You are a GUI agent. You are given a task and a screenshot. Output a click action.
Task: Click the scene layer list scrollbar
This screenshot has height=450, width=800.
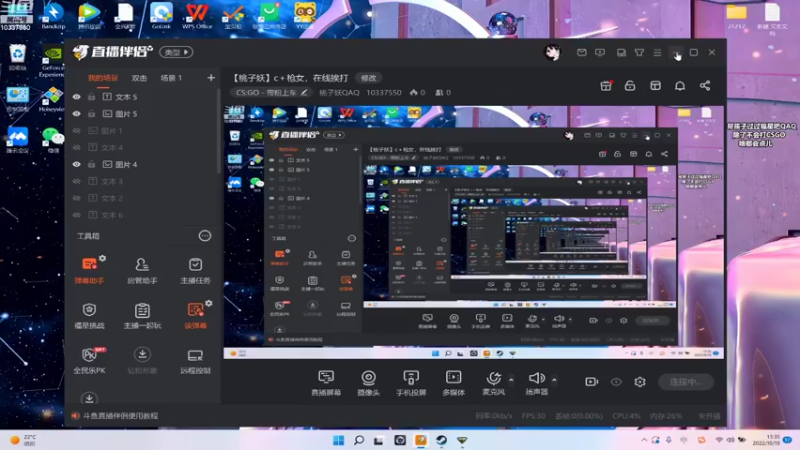pyautogui.click(x=219, y=131)
